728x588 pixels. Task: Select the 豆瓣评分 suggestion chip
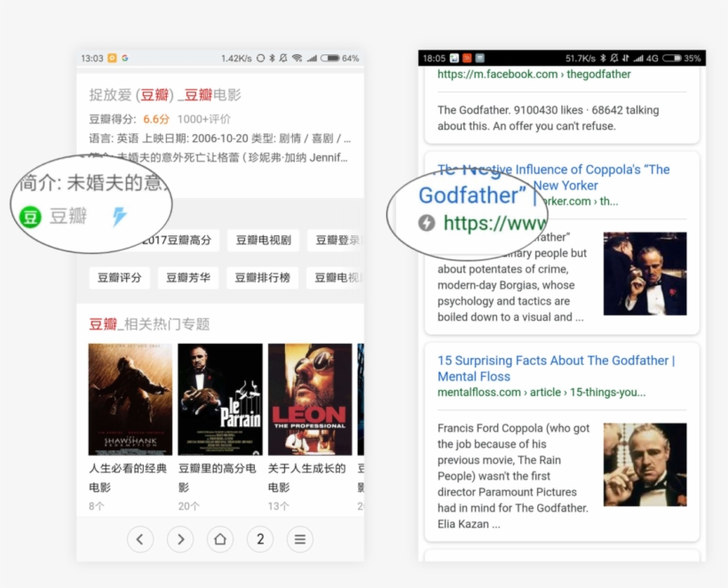click(119, 277)
